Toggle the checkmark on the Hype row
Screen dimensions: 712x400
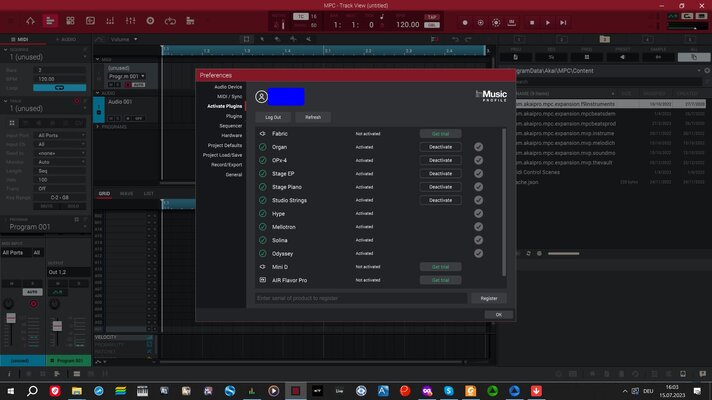coord(478,213)
